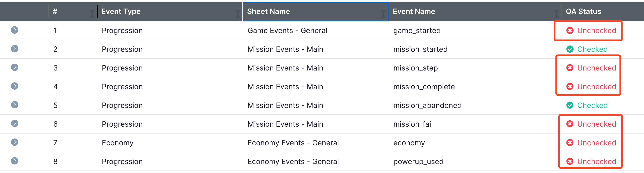The height and width of the screenshot is (173, 644).
Task: Click red X icon for powerup_used
Action: (570, 162)
